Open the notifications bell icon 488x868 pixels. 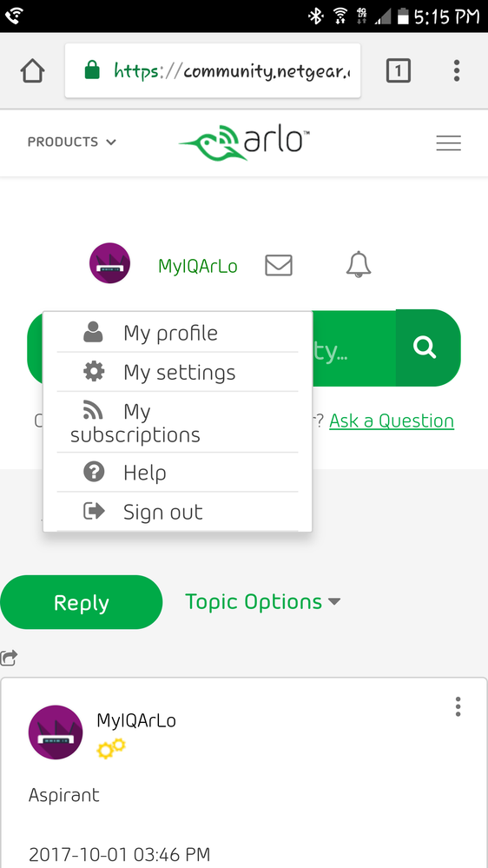point(359,265)
